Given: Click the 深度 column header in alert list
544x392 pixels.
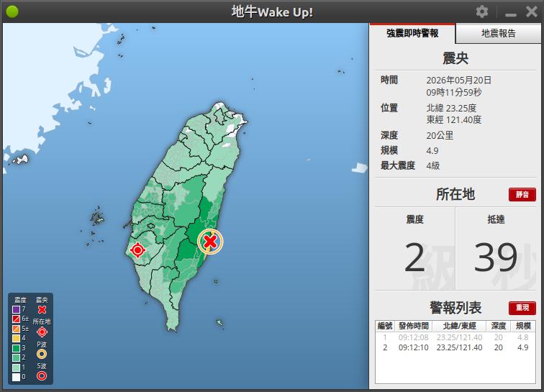Looking at the screenshot, I should [499, 326].
